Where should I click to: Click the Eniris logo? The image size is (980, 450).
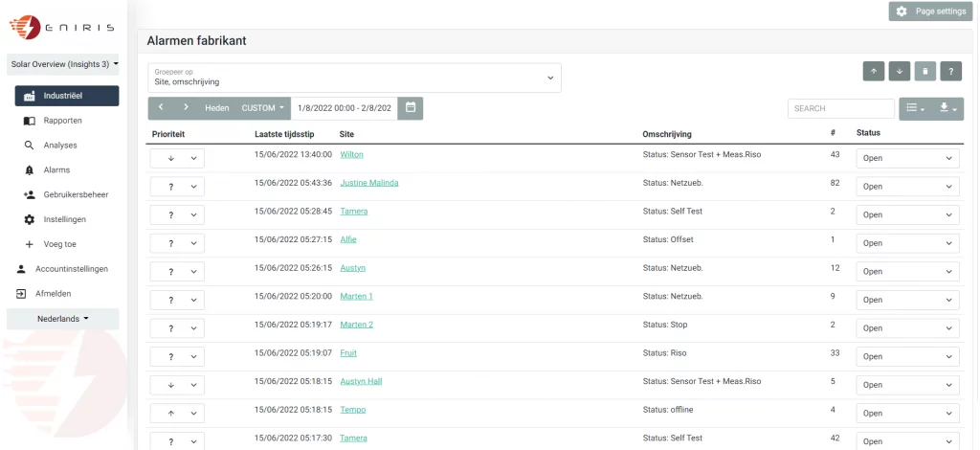(61, 27)
